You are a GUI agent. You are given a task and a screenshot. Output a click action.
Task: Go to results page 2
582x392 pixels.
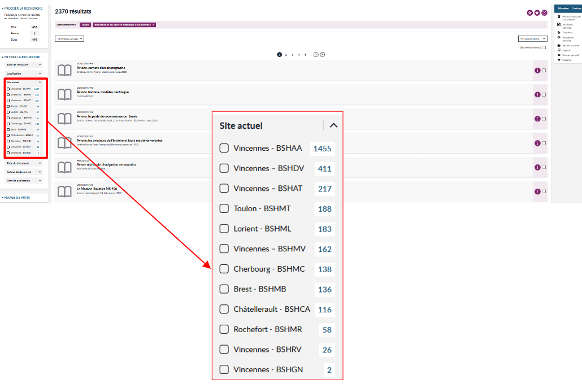pos(286,55)
